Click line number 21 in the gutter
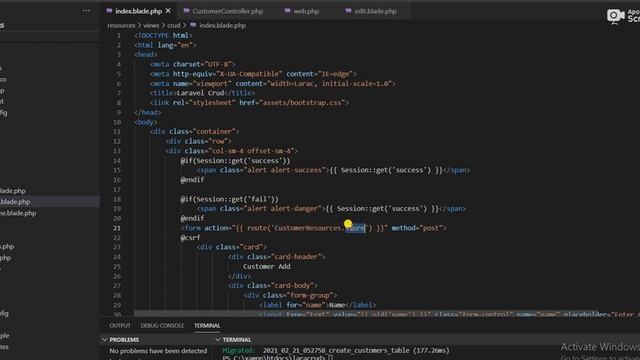The width and height of the screenshot is (640, 360). tap(117, 228)
